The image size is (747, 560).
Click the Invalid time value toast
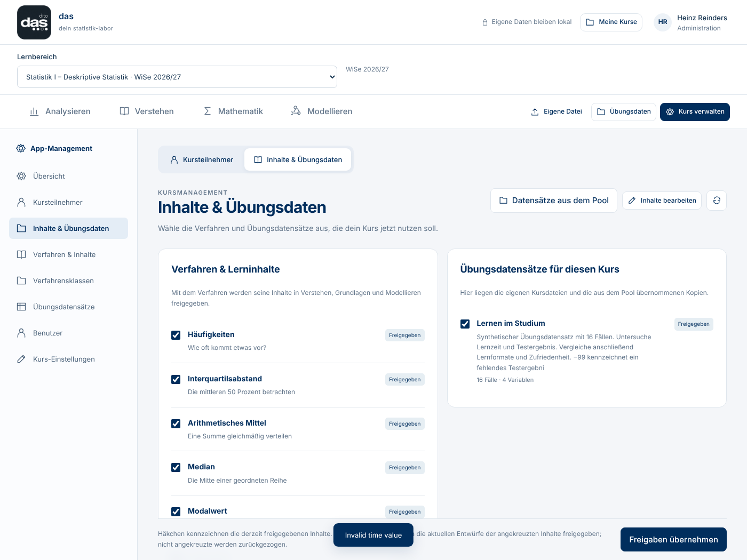[373, 535]
